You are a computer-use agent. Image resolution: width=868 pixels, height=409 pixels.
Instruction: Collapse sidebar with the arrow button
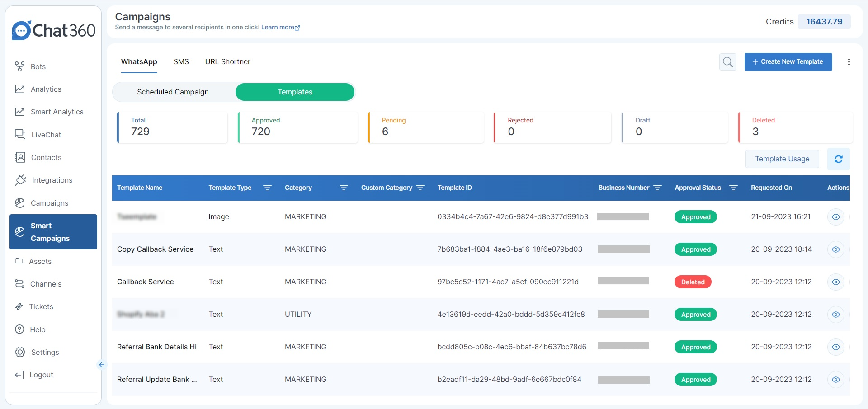click(x=101, y=365)
